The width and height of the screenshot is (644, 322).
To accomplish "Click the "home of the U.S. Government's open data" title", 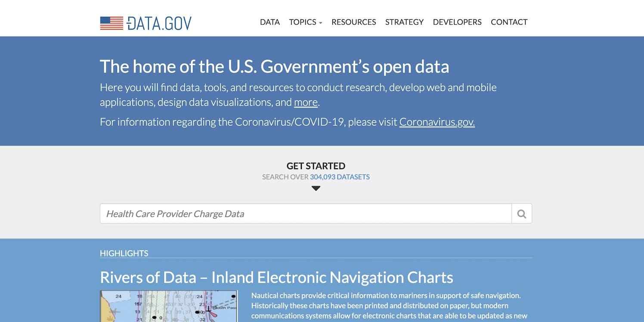I will click(x=274, y=67).
